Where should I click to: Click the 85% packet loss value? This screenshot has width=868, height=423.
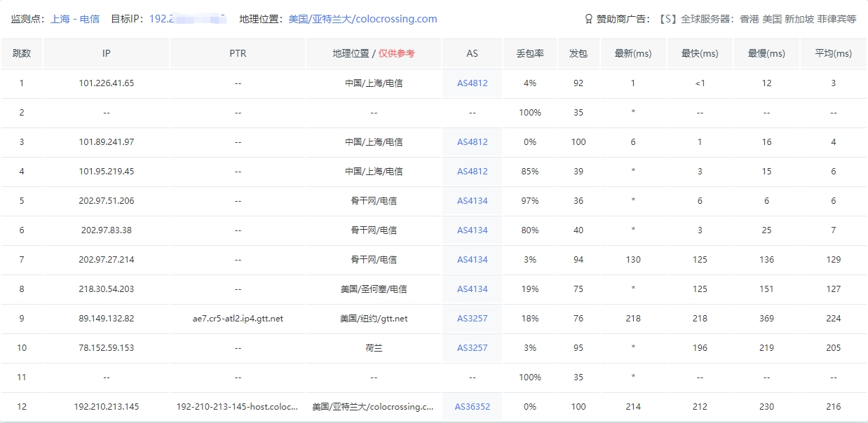click(x=530, y=171)
